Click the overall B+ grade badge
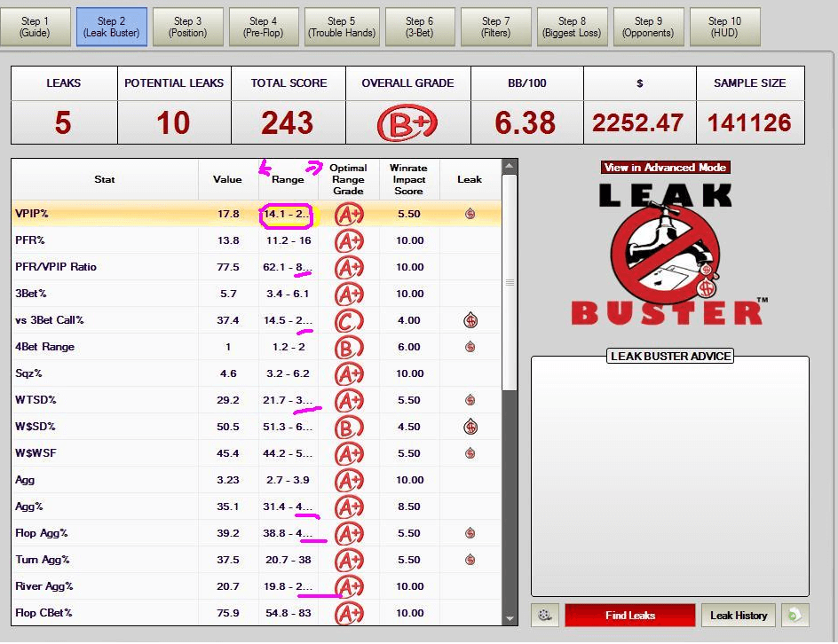Screen dimensions: 838x644 click(x=407, y=122)
